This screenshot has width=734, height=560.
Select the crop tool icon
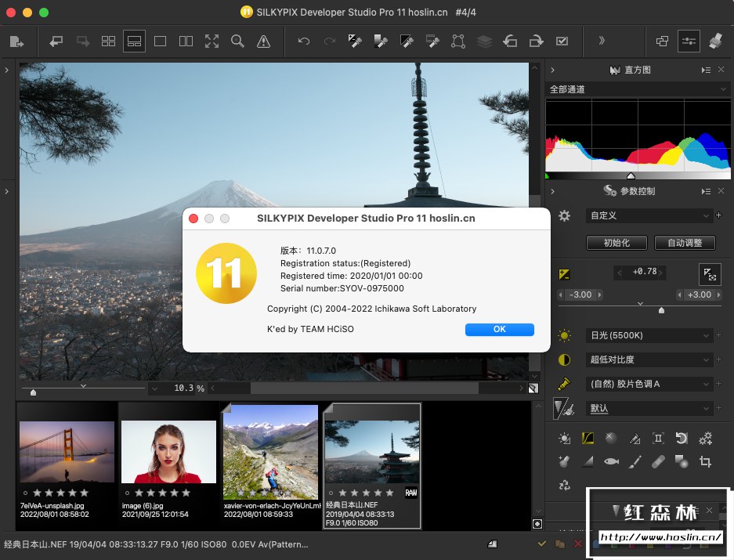[705, 462]
